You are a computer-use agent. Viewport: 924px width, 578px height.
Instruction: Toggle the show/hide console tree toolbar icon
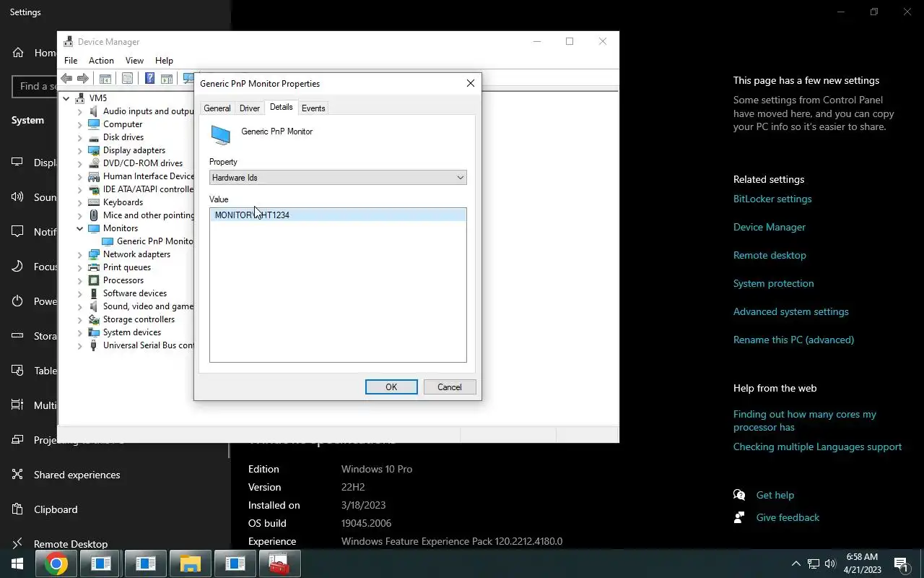[105, 78]
